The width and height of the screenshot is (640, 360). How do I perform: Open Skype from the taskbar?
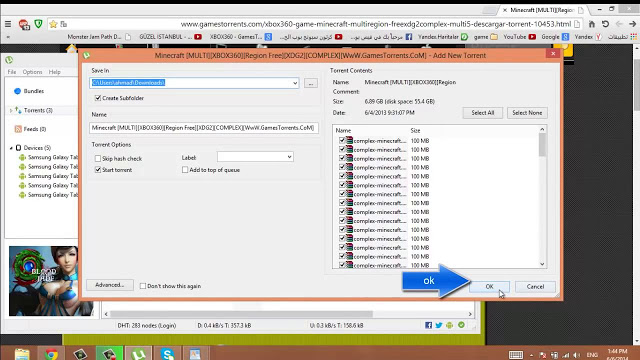167,353
